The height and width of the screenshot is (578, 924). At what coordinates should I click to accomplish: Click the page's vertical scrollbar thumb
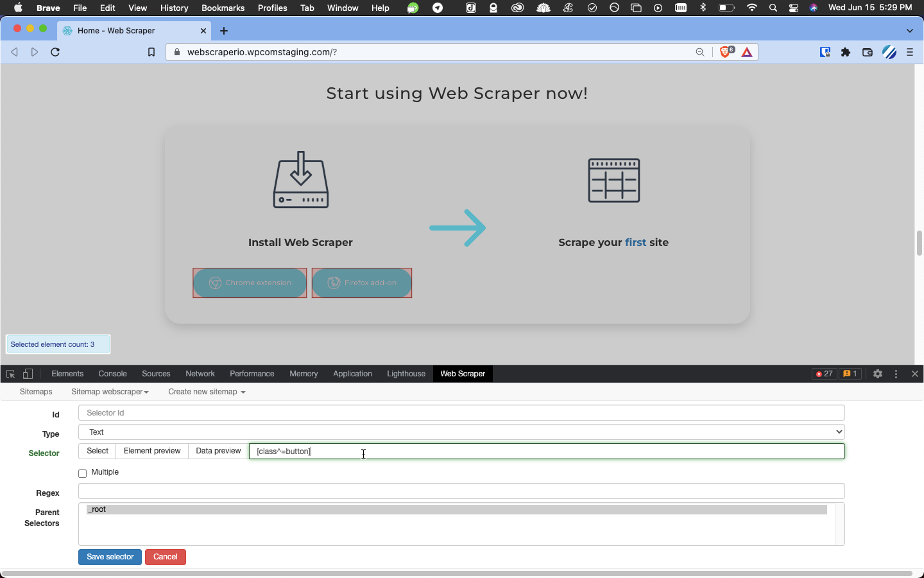(x=919, y=243)
